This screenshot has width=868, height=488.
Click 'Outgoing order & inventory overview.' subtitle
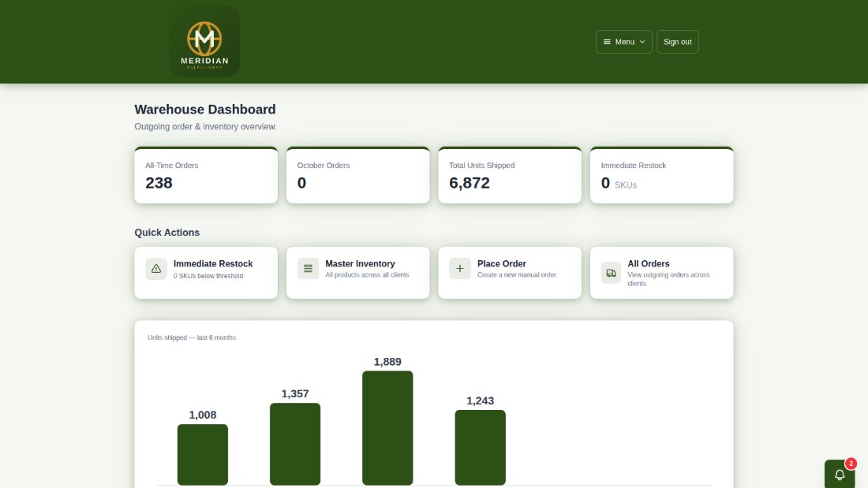point(205,127)
